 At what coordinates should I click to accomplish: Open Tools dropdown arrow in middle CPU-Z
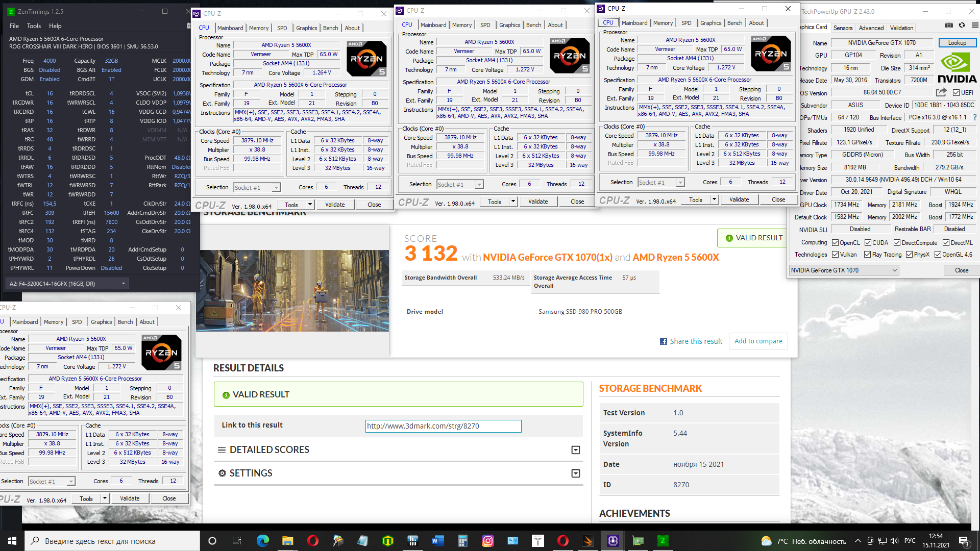click(513, 202)
